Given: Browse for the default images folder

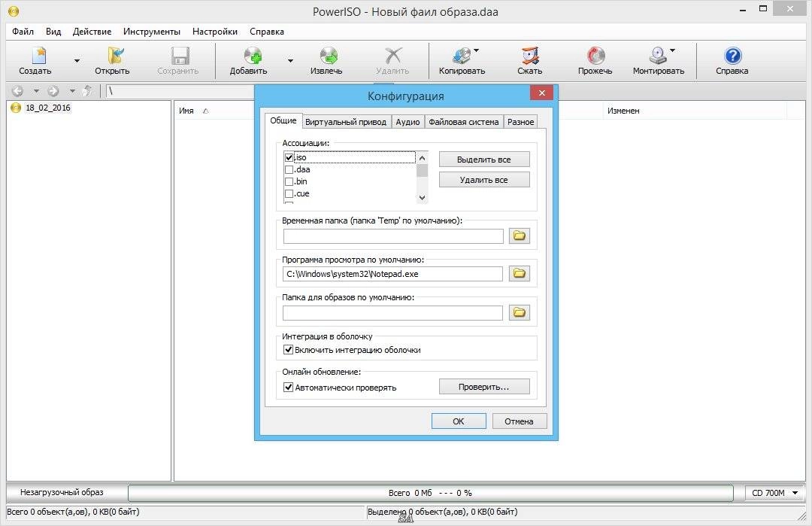Looking at the screenshot, I should click(x=519, y=312).
